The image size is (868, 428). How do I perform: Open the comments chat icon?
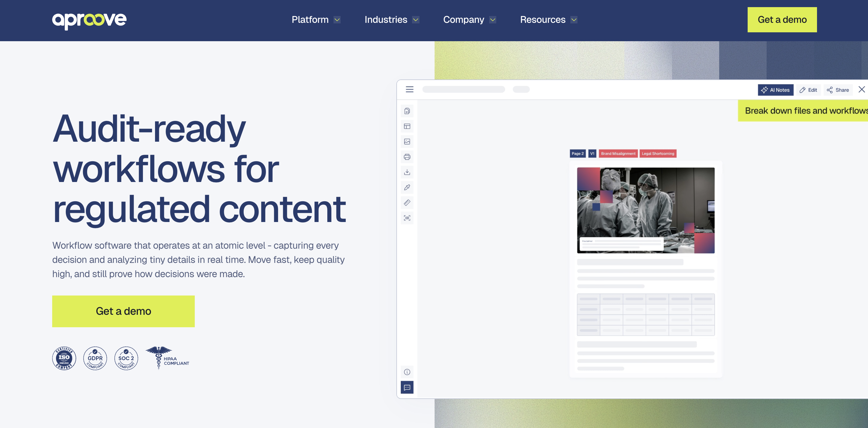click(407, 388)
